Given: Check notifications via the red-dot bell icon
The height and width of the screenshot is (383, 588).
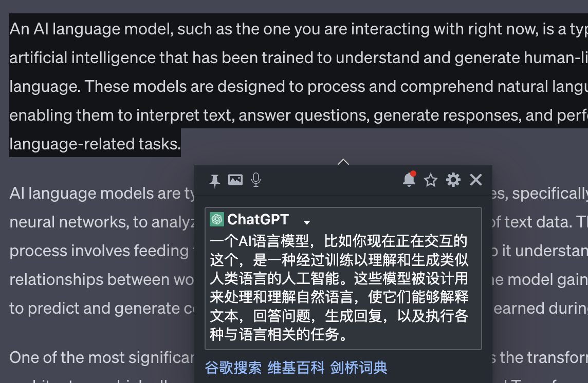Looking at the screenshot, I should pos(408,180).
